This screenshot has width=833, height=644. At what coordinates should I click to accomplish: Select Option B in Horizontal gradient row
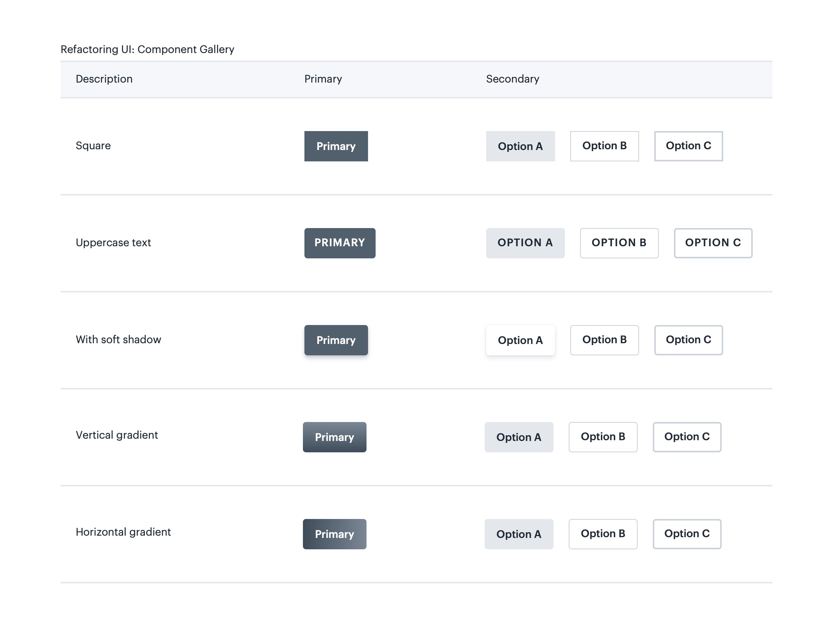coord(603,534)
